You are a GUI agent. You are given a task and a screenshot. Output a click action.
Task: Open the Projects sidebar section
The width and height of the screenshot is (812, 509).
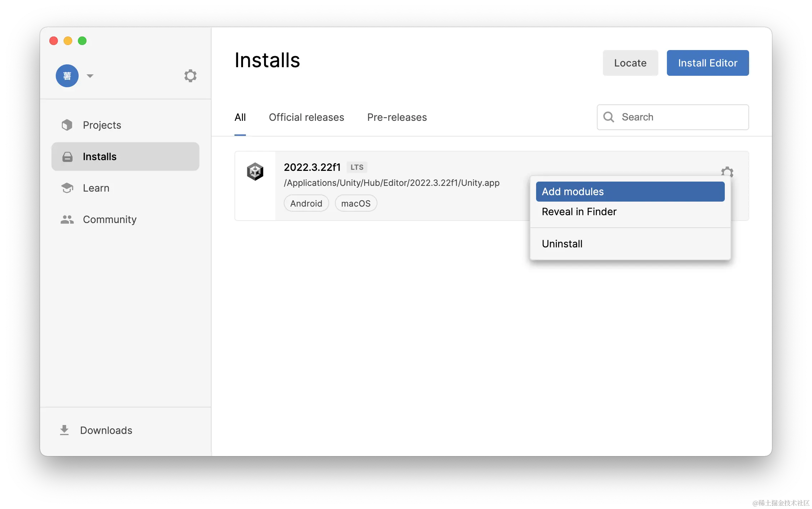pos(102,125)
